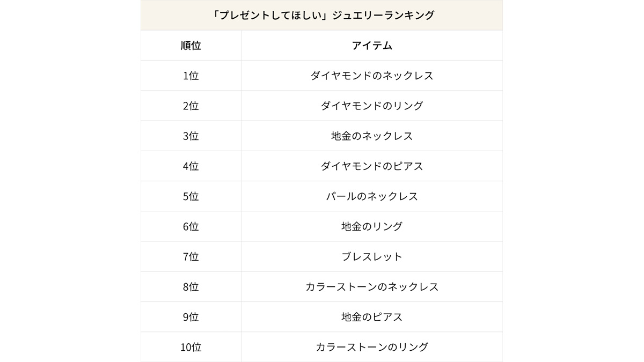Click ブレスレット item text
Screen dimensions: 644x362
[x=372, y=256]
